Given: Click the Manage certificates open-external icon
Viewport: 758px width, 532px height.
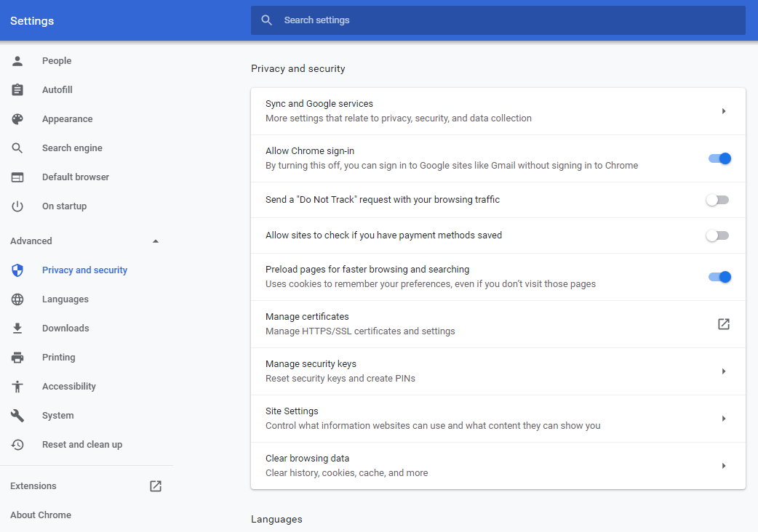Looking at the screenshot, I should (724, 324).
